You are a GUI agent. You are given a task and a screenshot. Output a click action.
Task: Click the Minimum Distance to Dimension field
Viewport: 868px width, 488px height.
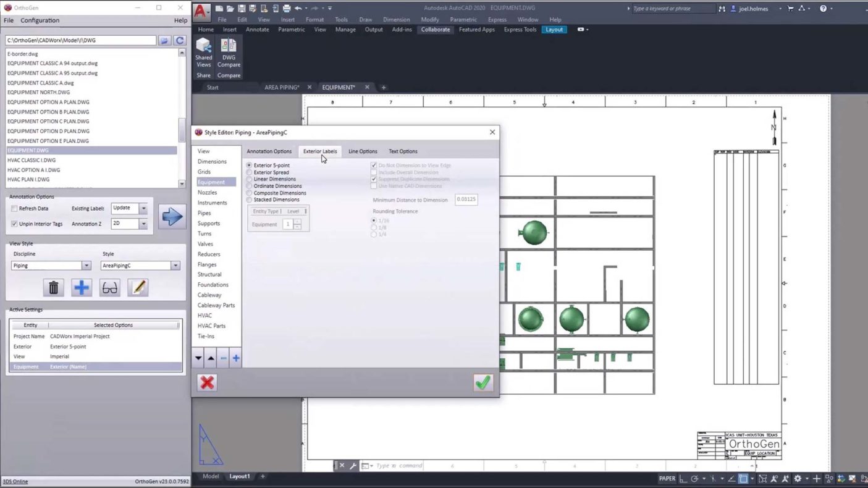pyautogui.click(x=466, y=200)
